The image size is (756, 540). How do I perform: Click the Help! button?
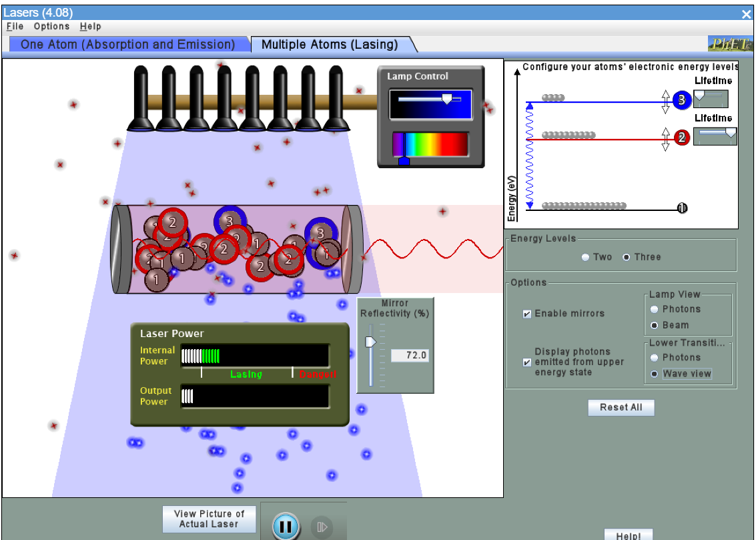(x=629, y=535)
